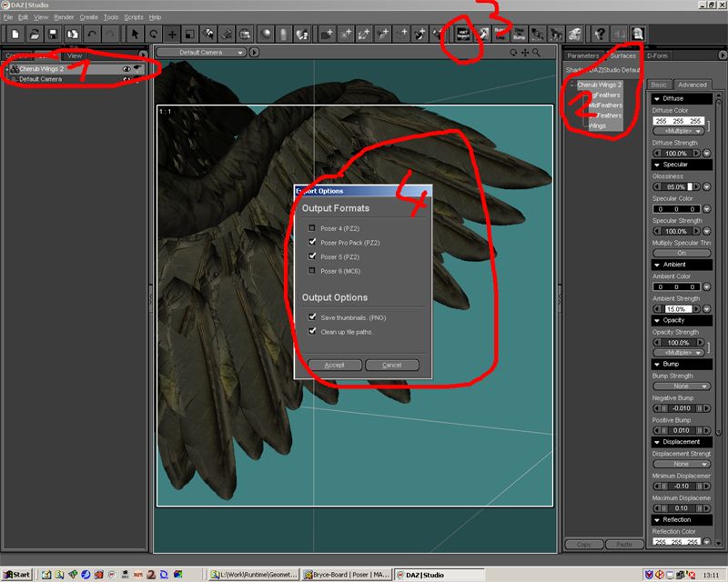Click the question mark help icon
This screenshot has width=728, height=582.
point(600,34)
